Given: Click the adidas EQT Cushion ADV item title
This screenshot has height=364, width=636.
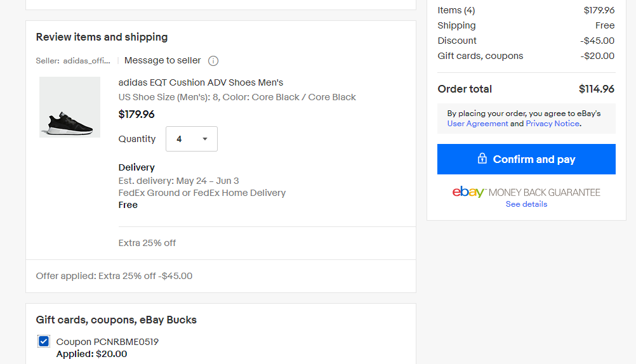Looking at the screenshot, I should 201,82.
